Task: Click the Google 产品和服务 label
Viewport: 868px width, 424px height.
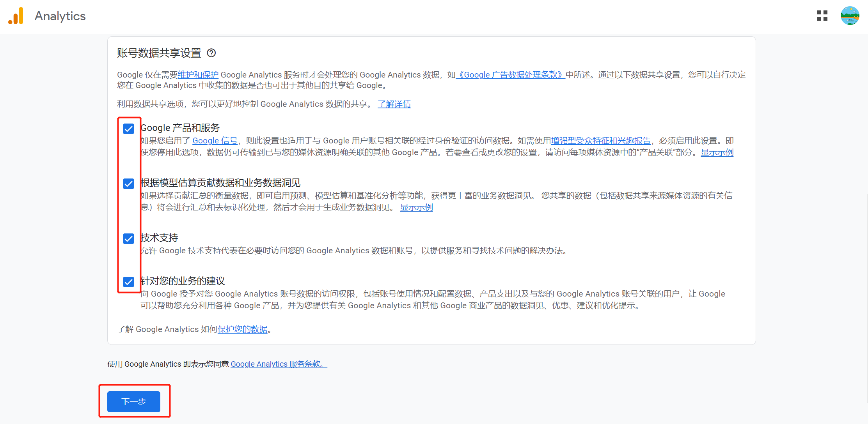Action: (180, 128)
